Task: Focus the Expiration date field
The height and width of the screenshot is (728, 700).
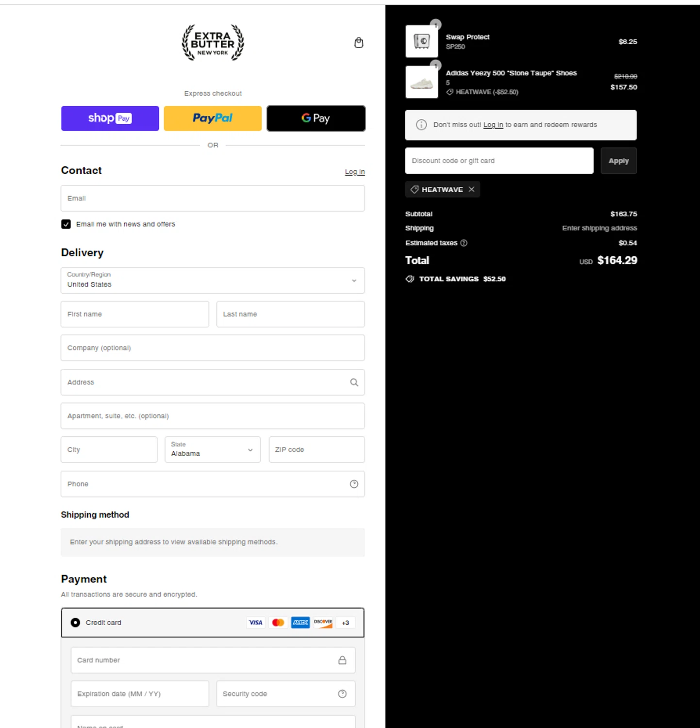Action: tap(140, 694)
